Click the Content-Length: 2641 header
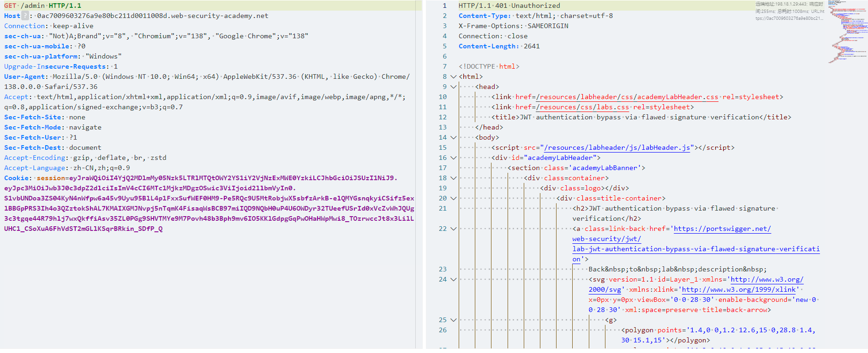 (x=499, y=46)
